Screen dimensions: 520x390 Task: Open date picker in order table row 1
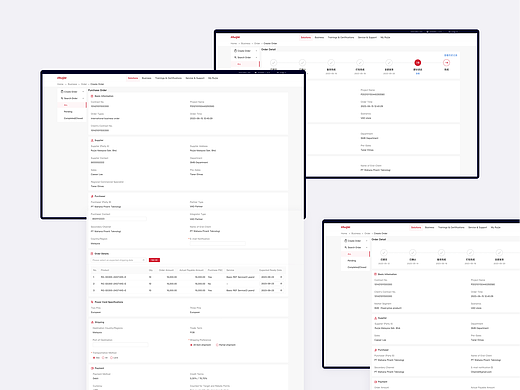pyautogui.click(x=271, y=277)
